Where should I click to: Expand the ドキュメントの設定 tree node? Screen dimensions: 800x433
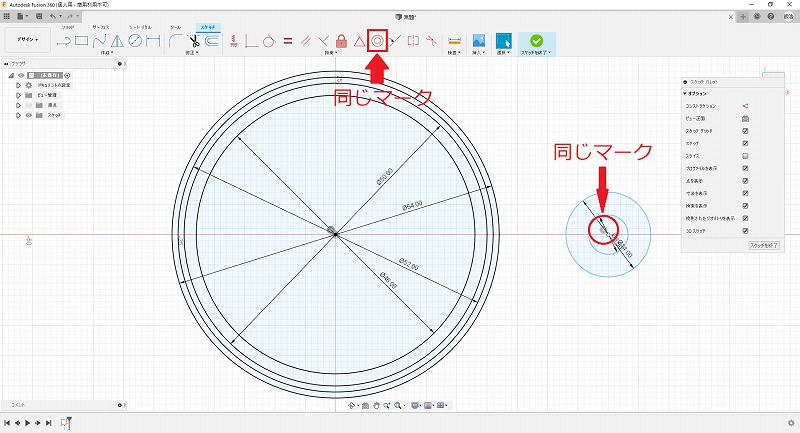18,88
